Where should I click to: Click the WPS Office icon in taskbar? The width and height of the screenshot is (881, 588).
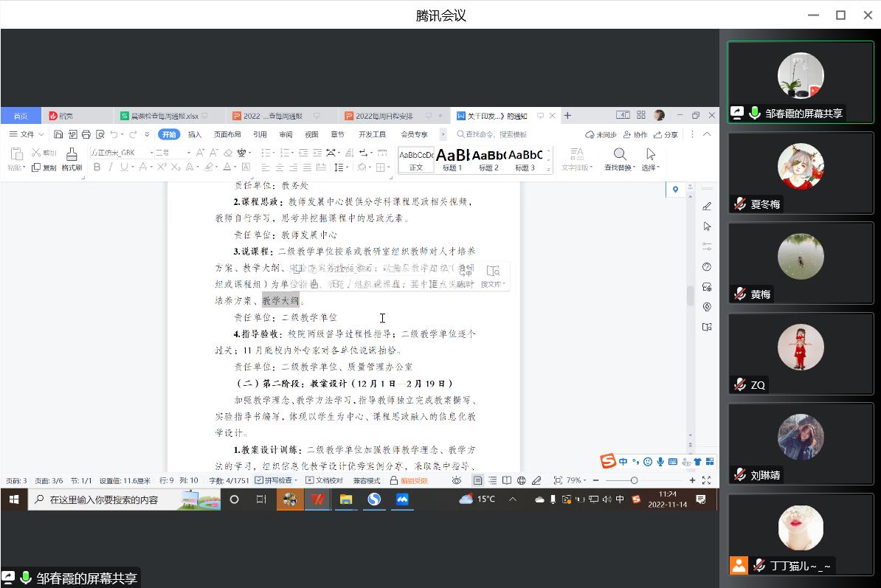click(x=317, y=499)
